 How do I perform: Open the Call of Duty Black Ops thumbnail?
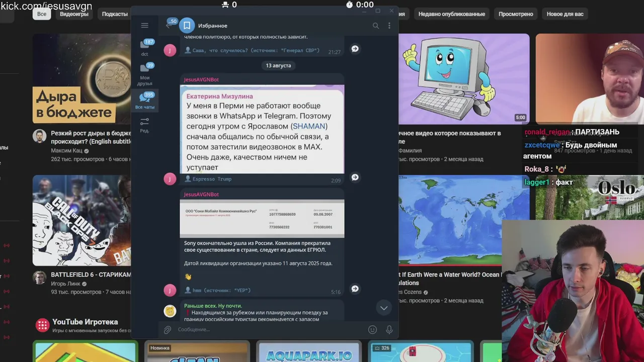[82, 220]
